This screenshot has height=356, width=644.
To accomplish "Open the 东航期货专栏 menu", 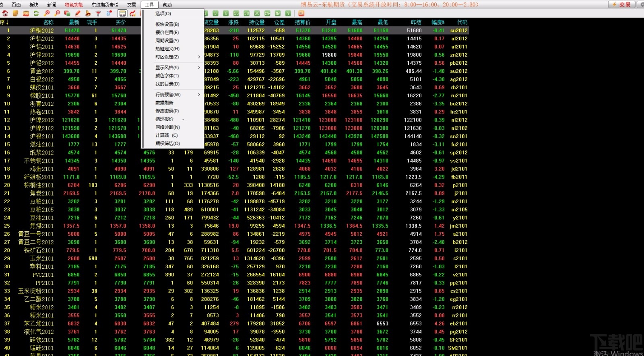I will pos(105,5).
